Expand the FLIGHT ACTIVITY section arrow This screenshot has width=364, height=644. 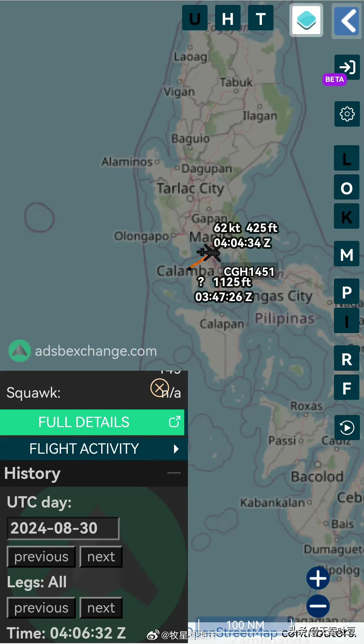coord(176,449)
